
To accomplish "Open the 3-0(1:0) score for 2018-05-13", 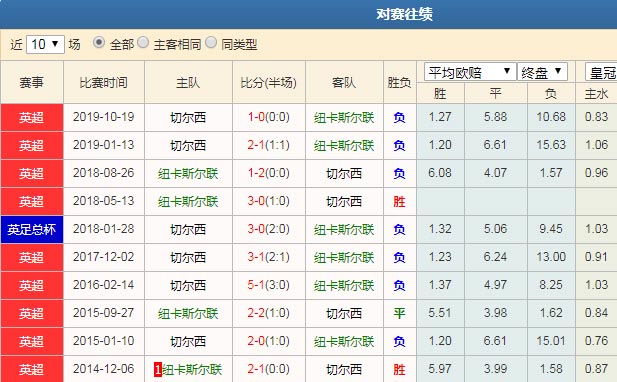I will pos(269,201).
